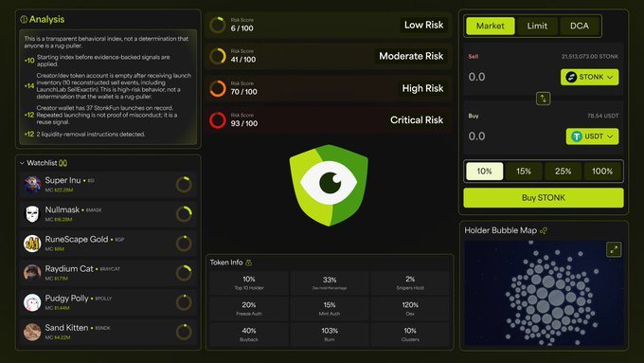
Task: Click the Moderate Risk label
Action: 411,56
